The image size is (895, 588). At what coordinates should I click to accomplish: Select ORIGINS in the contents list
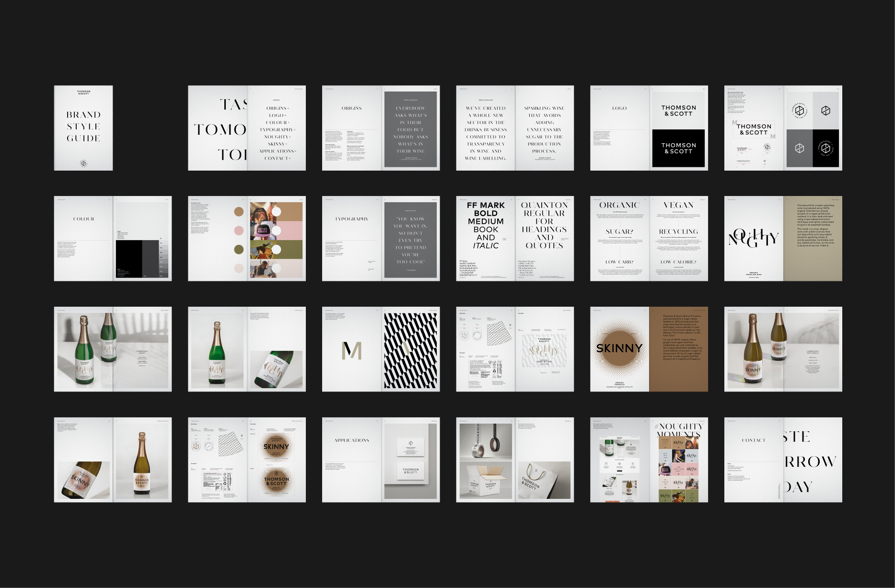click(x=277, y=108)
